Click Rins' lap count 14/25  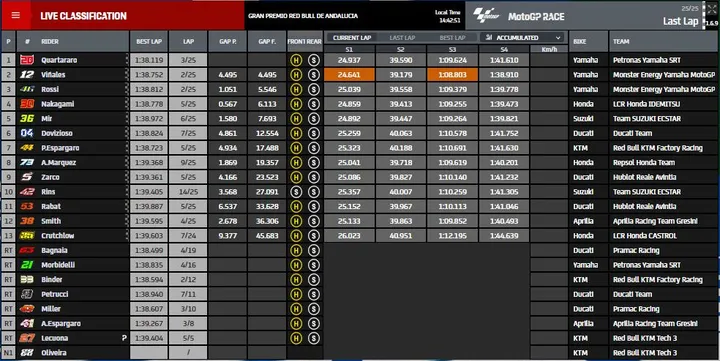188,192
